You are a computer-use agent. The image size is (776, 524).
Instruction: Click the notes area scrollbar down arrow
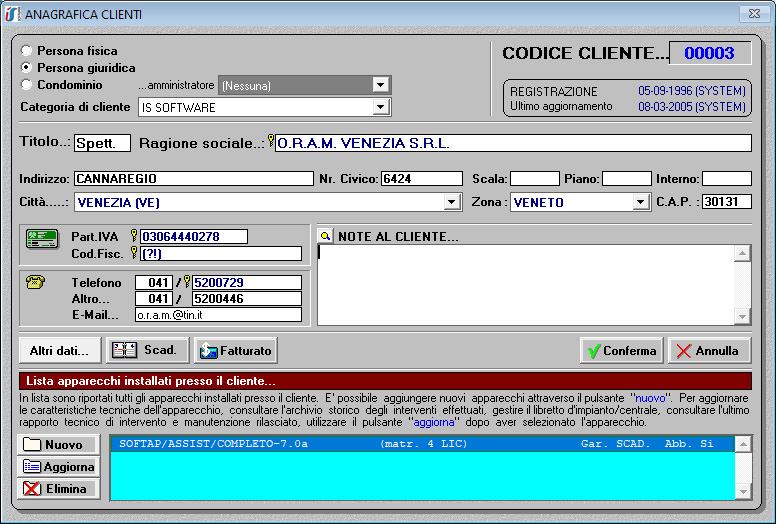pyautogui.click(x=742, y=317)
